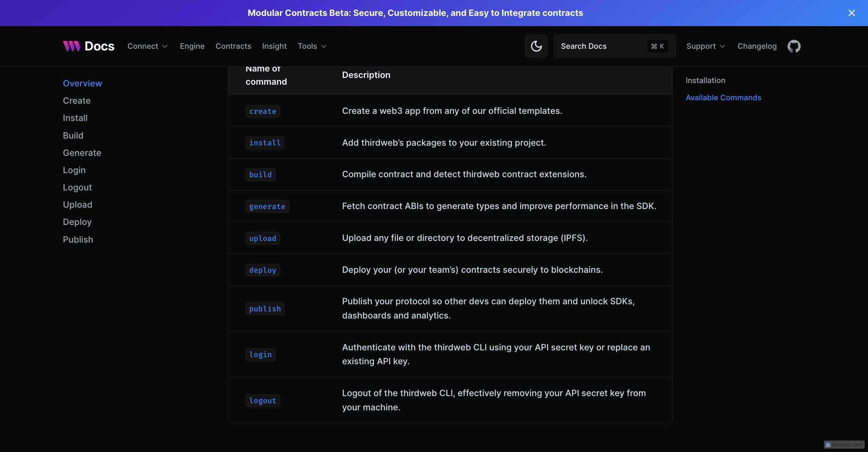Open the GitHub repository icon
Screen dimensions: 868x452
794,46
